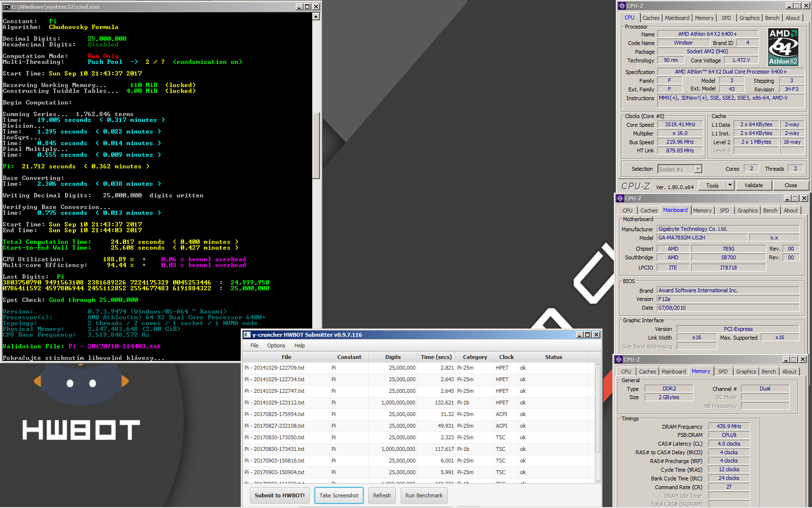Click the 4.0 clocks CAS Latency value
Screen dimensions: 812x508
(729, 444)
